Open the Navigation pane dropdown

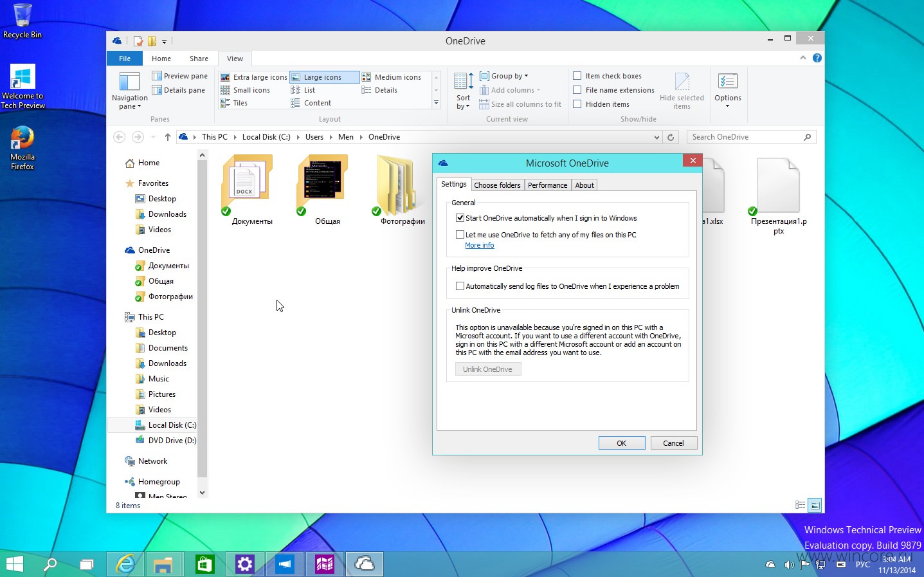coord(129,90)
